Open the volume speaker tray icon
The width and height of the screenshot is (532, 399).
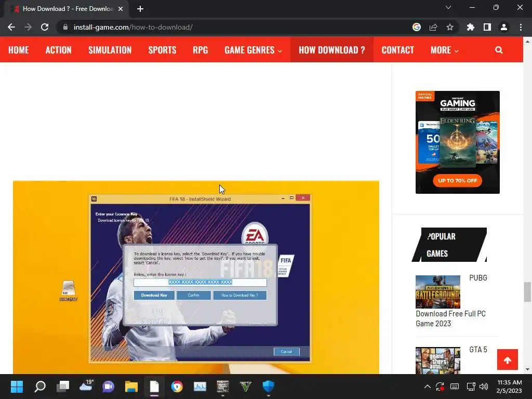(484, 387)
